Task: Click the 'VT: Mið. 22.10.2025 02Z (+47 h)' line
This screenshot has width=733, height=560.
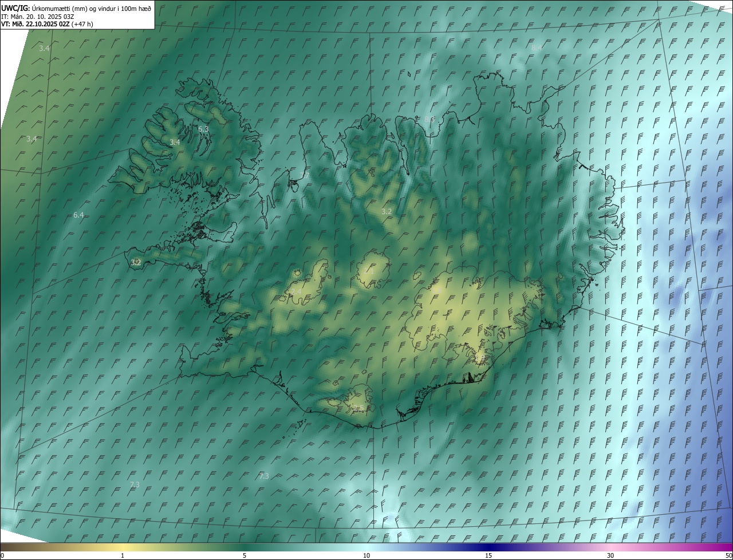Action: coord(47,24)
